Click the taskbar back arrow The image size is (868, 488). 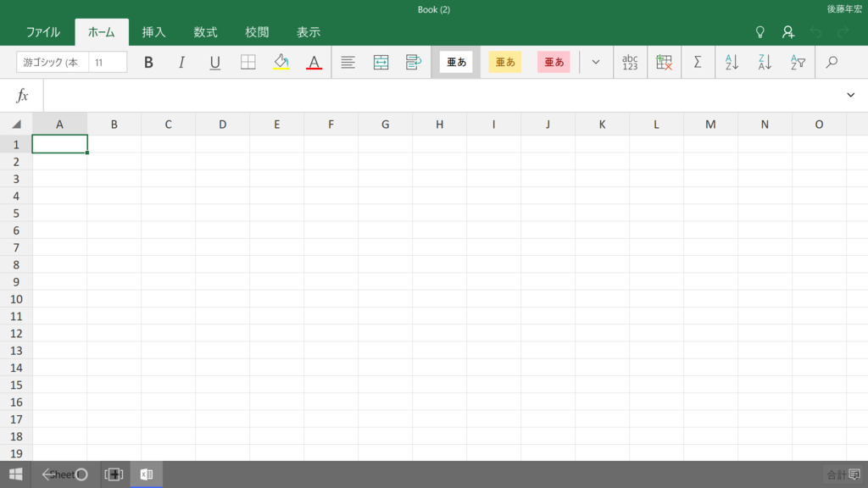tap(47, 474)
